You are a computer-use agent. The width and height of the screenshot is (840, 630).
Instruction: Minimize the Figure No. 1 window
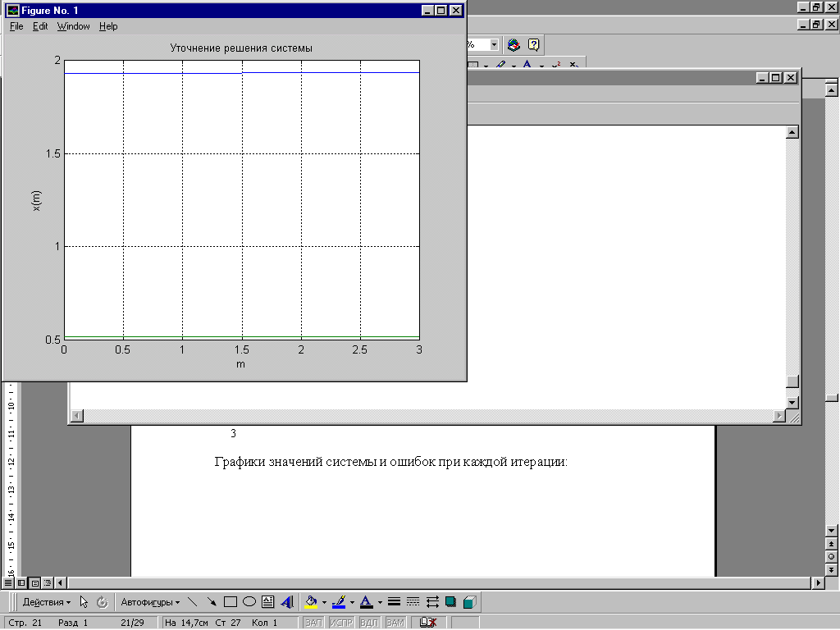pos(427,10)
